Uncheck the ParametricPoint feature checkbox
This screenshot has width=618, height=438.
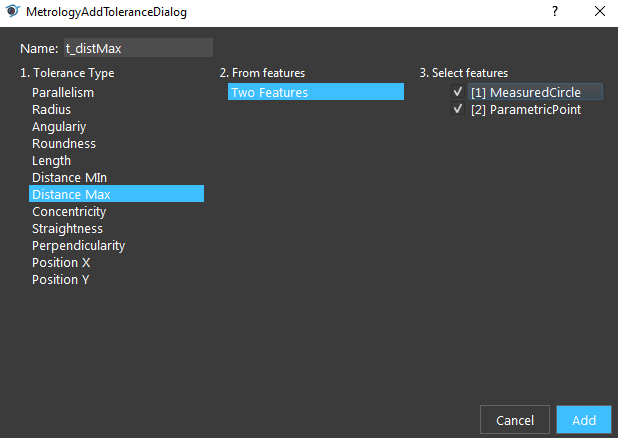coord(458,109)
